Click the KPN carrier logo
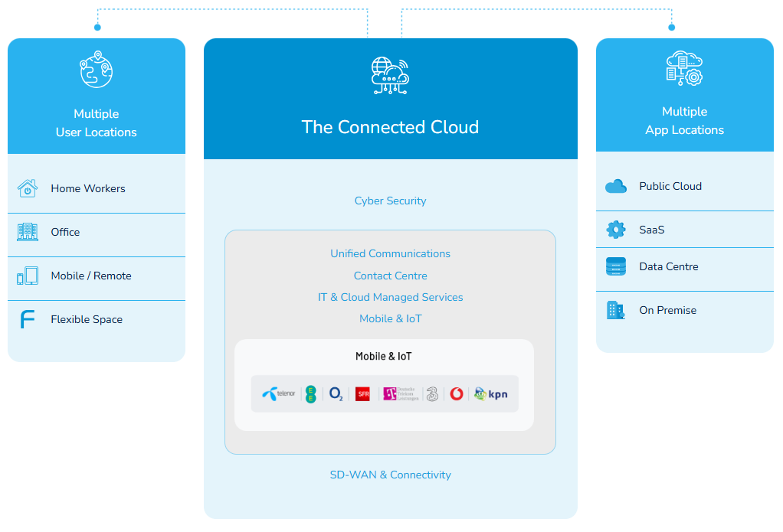The image size is (783, 532). pos(490,394)
